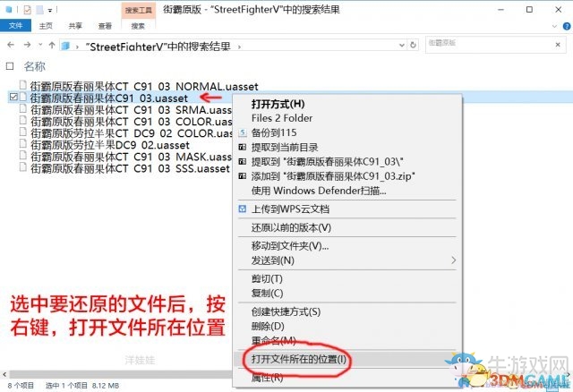Select file 街霸原版劳拉半果CT DC9 02 COLOR
The height and width of the screenshot is (392, 573).
(131, 133)
